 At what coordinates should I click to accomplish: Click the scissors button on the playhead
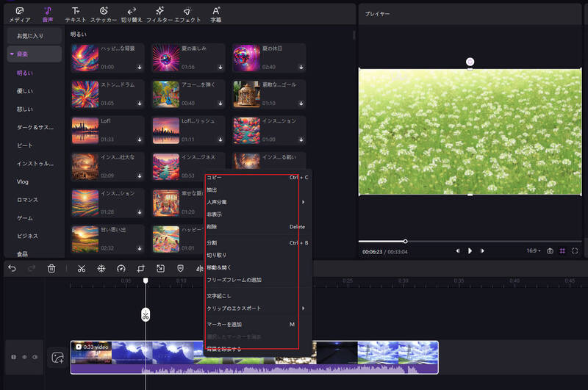146,314
